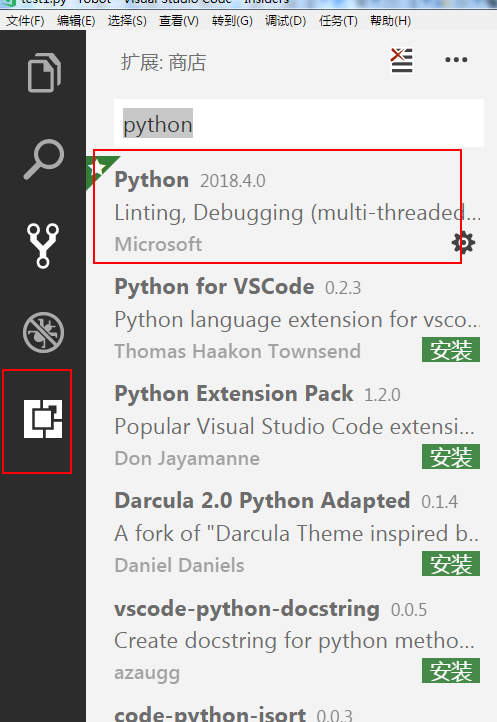
Task: Click the Linting, Debugging description text
Action: tap(298, 213)
